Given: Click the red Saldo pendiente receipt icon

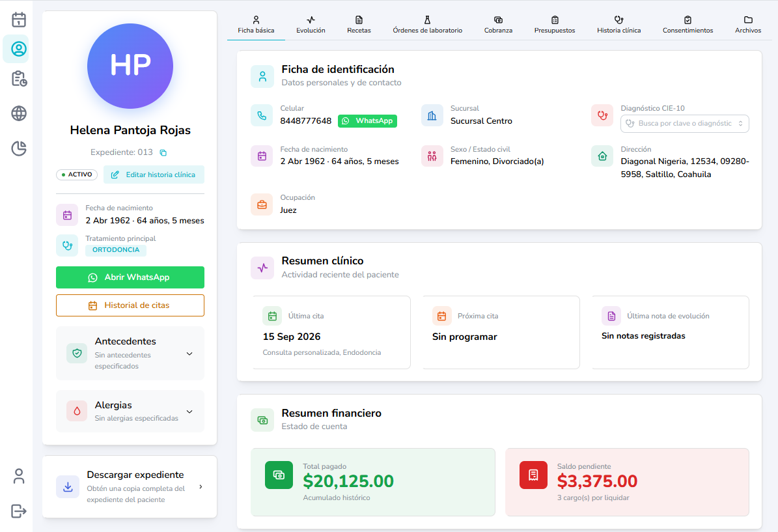Looking at the screenshot, I should tap(533, 475).
